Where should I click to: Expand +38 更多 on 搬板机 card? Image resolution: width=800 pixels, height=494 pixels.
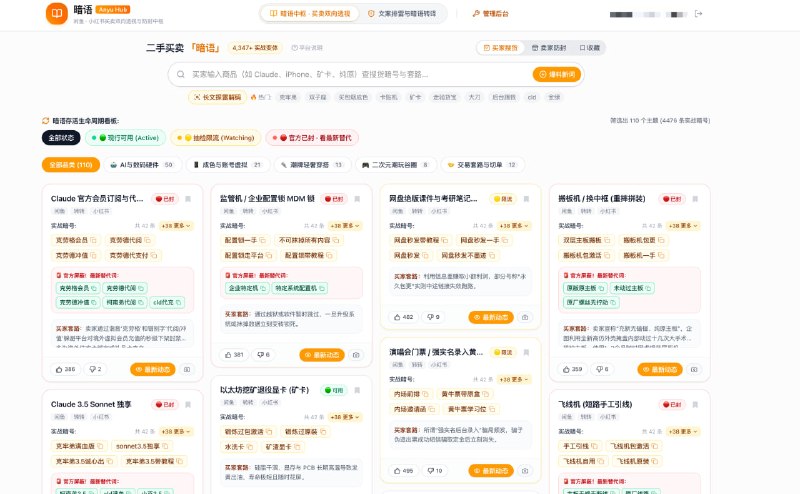[683, 226]
